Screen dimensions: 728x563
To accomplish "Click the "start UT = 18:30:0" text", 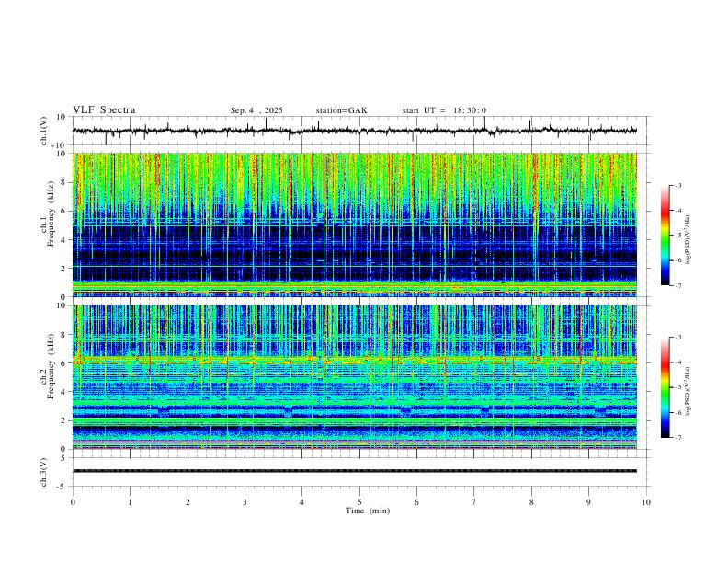I will [444, 110].
